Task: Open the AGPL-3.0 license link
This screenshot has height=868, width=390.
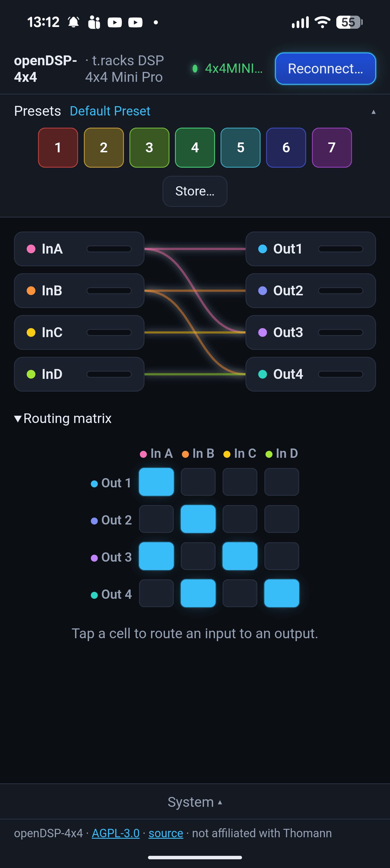Action: pyautogui.click(x=115, y=833)
